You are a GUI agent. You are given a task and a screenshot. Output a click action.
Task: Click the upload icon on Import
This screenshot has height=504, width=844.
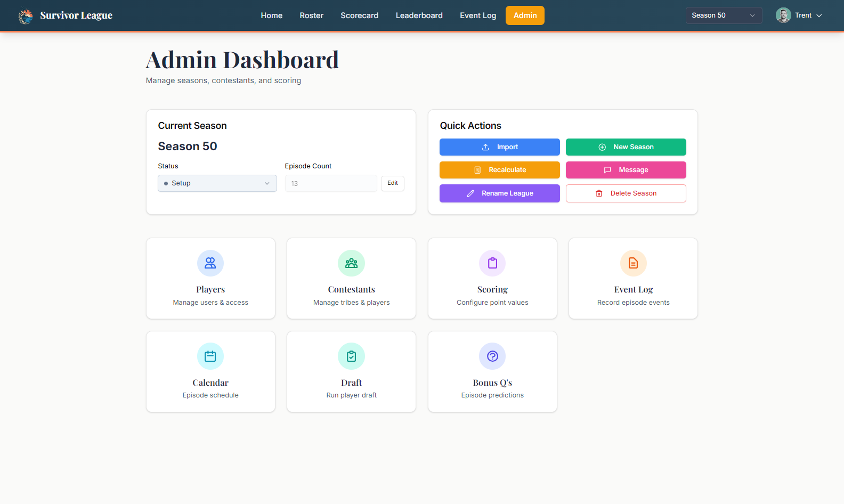[485, 147]
